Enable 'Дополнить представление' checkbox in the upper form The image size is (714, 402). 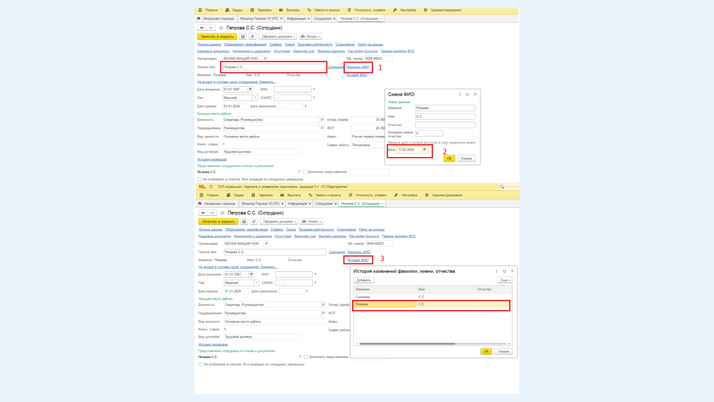(305, 171)
